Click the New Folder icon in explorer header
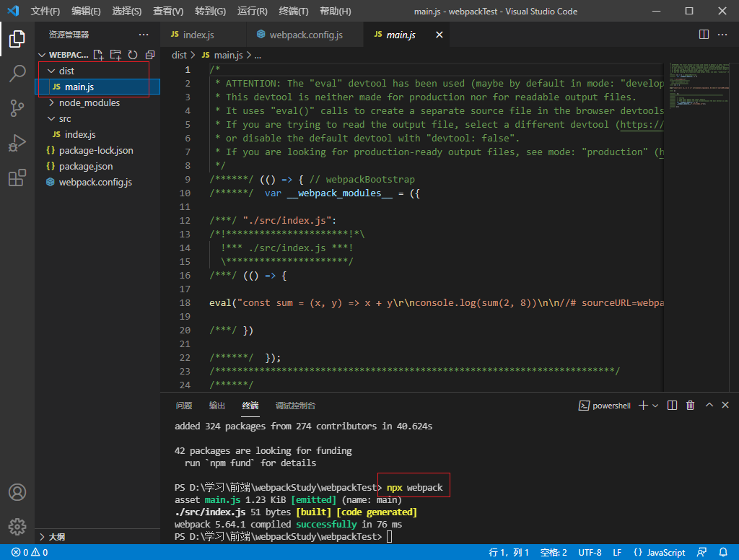The image size is (739, 560). (115, 55)
